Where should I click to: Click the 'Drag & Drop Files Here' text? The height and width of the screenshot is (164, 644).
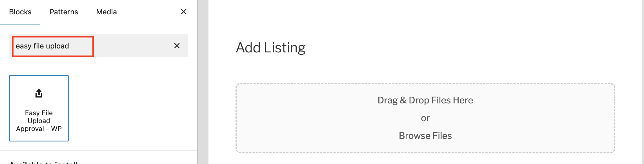coord(425,100)
